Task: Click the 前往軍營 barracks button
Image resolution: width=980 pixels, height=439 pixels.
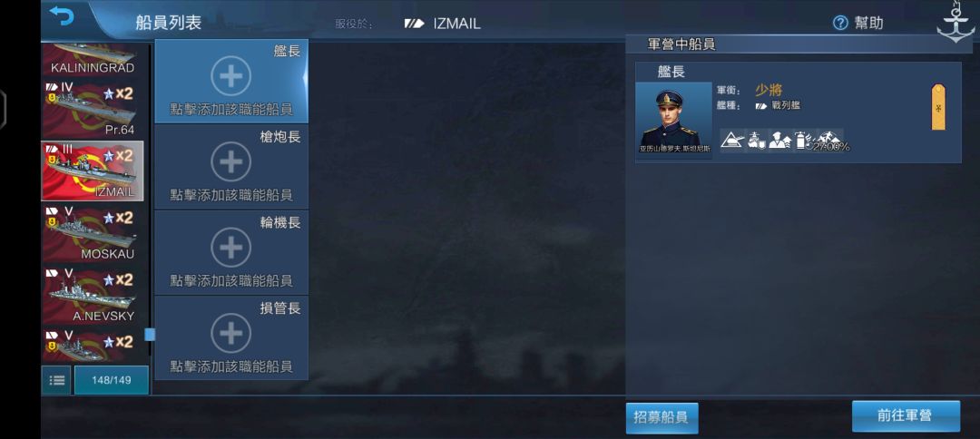Action: click(906, 416)
